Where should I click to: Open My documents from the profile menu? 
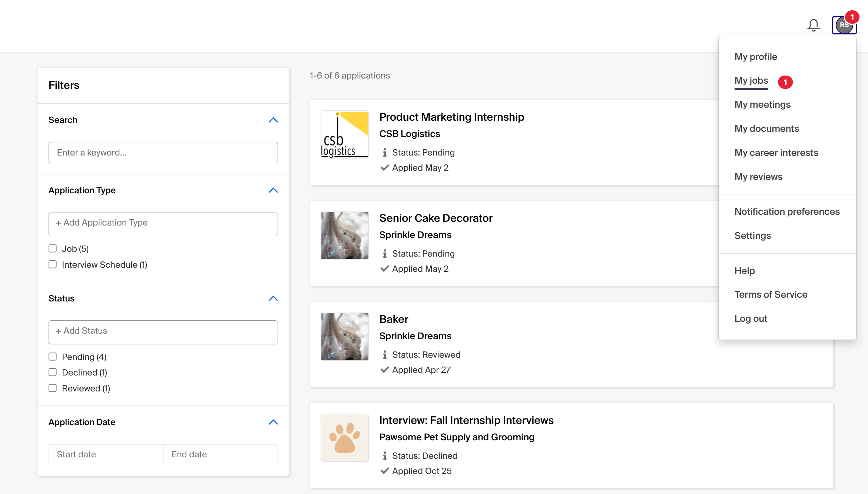[766, 128]
